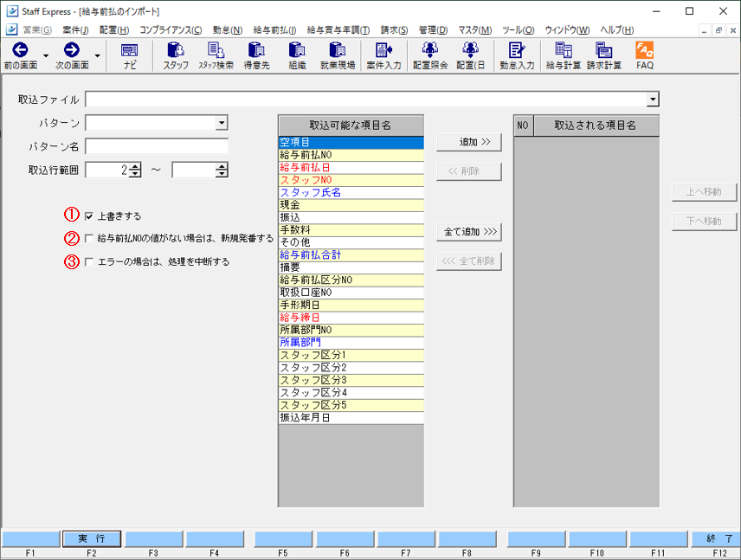Viewport: 741px width, 560px height.
Task: Select スタッフNO in the list
Action: (351, 180)
